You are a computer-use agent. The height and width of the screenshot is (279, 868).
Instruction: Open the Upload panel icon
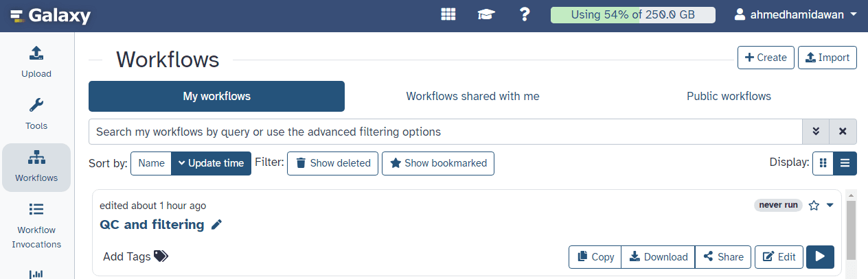point(36,53)
